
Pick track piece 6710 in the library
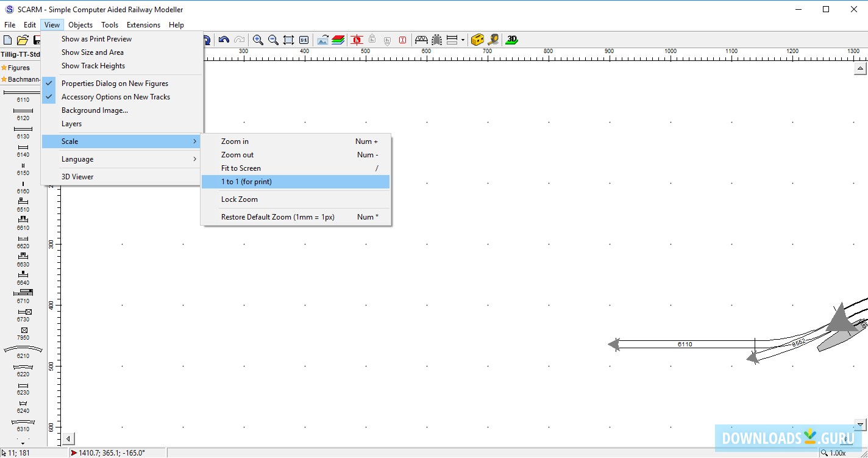click(23, 296)
